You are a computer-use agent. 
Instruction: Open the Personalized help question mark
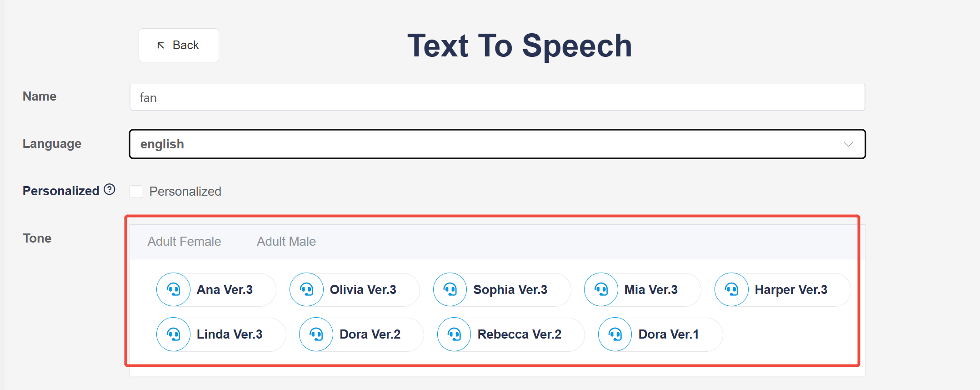(x=110, y=189)
